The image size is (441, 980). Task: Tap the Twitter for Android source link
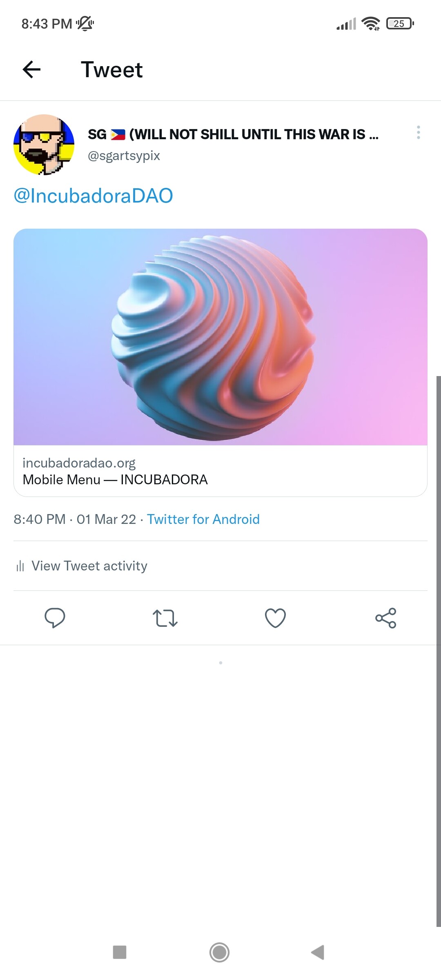[203, 519]
